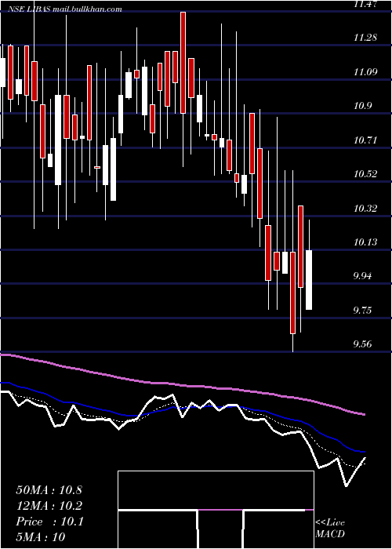The height and width of the screenshot is (549, 392).
Task: Click the last white candle at chart's right edge
Action: tap(309, 280)
